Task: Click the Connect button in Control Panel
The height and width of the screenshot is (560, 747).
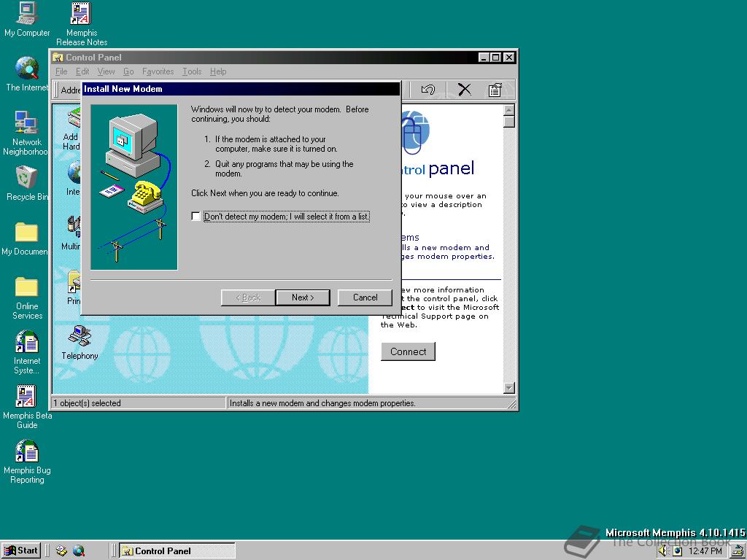Action: pyautogui.click(x=408, y=351)
